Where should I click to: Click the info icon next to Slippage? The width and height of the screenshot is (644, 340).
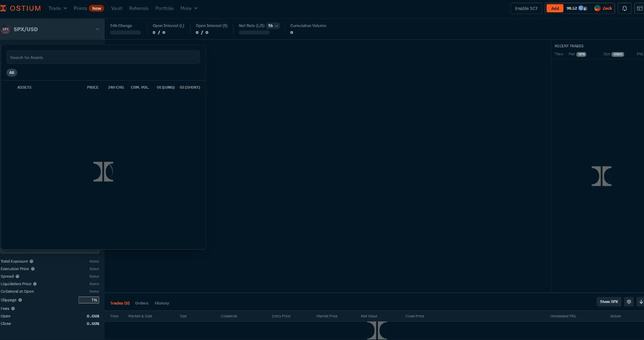tap(20, 300)
